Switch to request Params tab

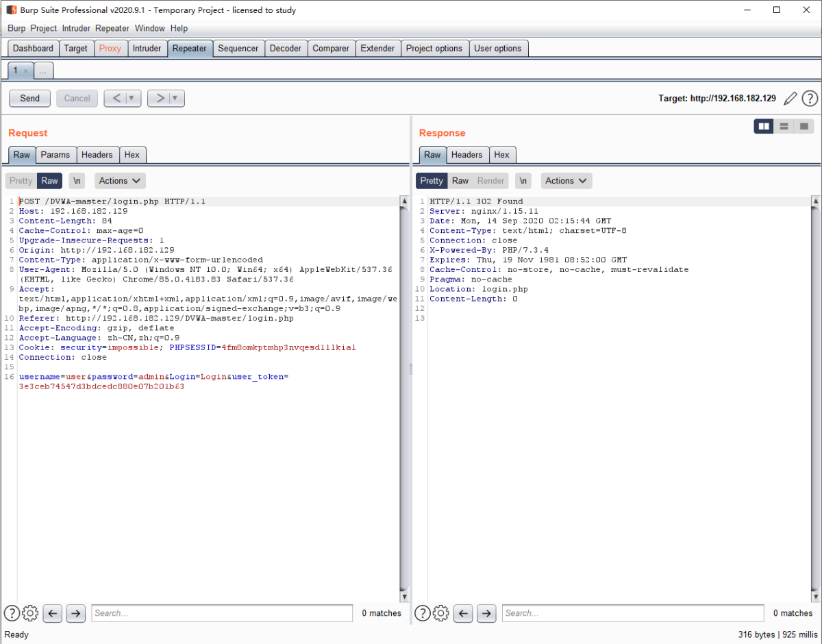pos(55,155)
